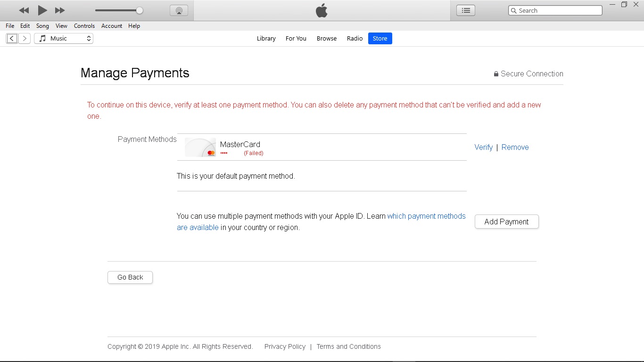The height and width of the screenshot is (362, 644).
Task: Click the volume slider knob
Action: [140, 10]
